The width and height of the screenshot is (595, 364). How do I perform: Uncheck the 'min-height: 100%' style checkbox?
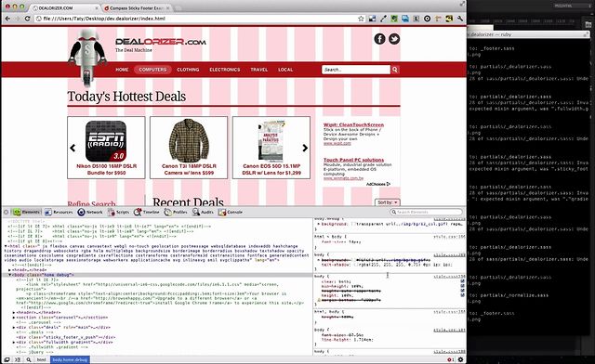click(463, 286)
